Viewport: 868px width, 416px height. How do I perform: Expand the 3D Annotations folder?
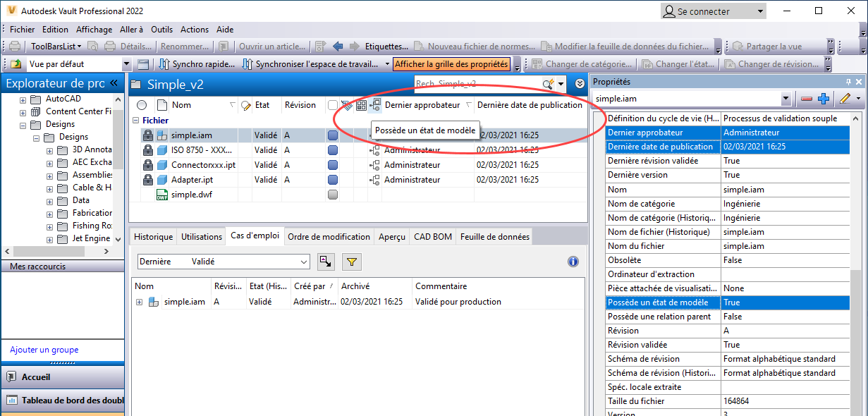click(50, 150)
